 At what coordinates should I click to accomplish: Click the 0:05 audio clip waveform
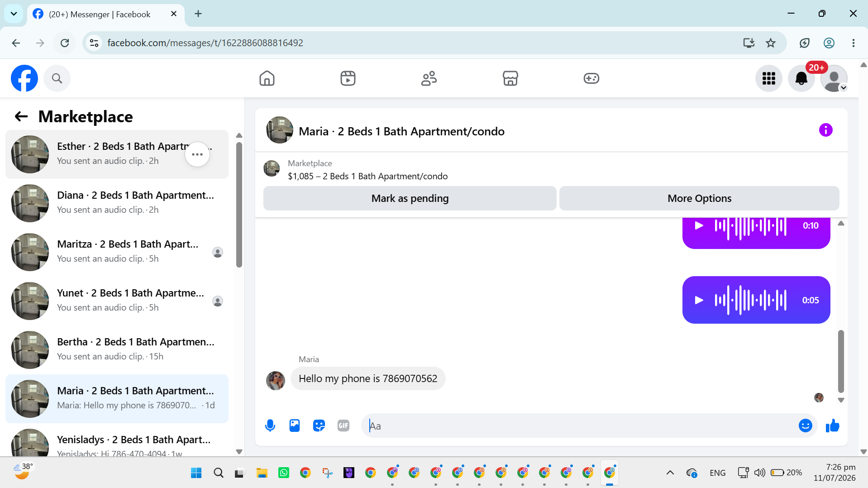point(750,300)
